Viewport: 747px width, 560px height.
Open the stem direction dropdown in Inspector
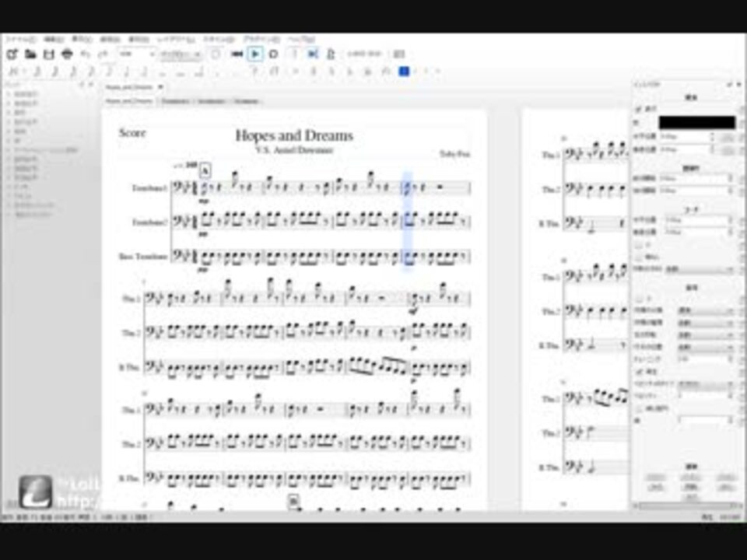coord(700,269)
